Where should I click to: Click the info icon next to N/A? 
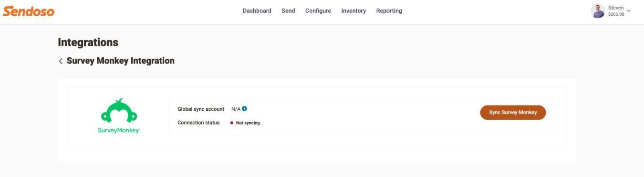click(x=244, y=109)
